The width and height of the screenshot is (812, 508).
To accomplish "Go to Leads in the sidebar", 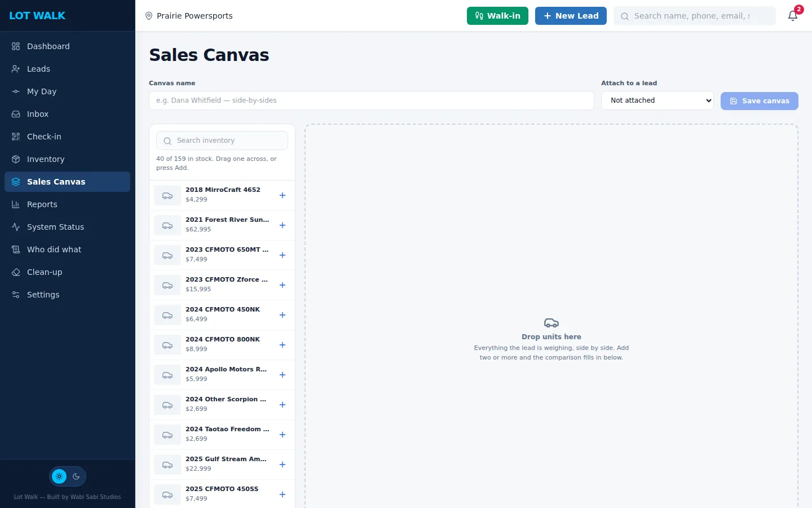I will pos(67,69).
